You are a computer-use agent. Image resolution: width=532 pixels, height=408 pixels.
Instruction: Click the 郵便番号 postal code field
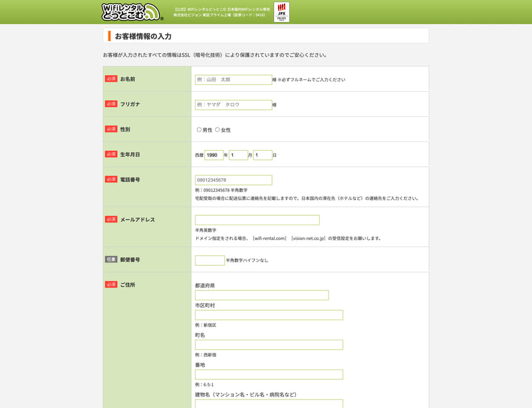point(209,260)
